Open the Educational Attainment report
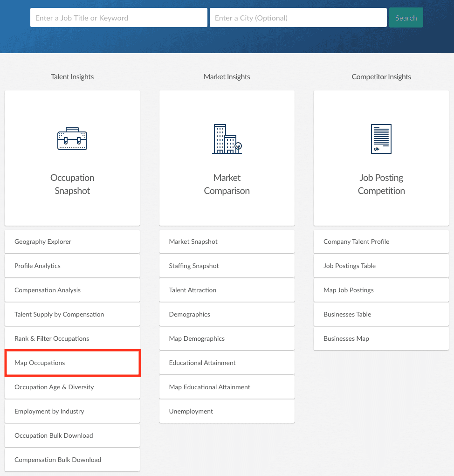Viewport: 454px width, 476px height. [x=227, y=363]
